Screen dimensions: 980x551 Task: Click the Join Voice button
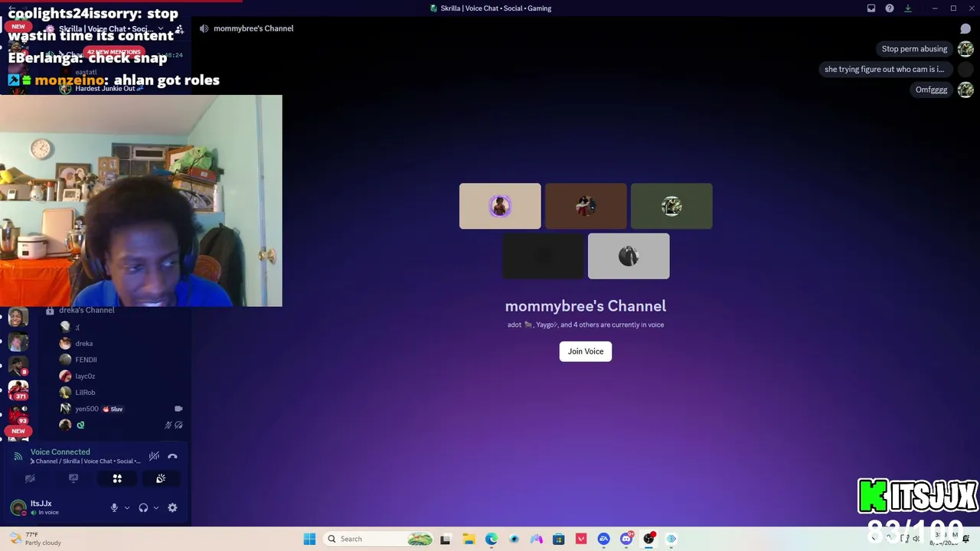[x=586, y=351]
